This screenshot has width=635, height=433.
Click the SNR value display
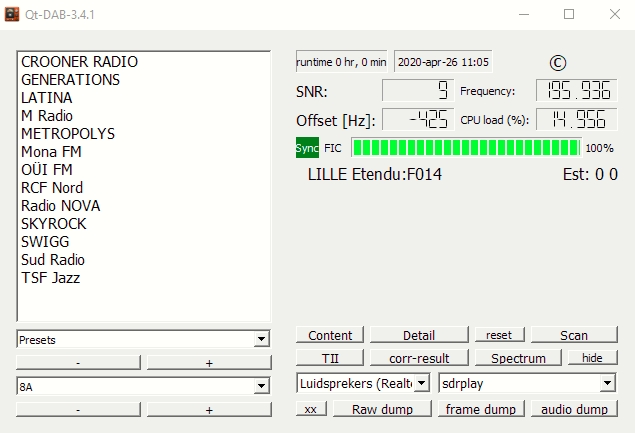pos(418,90)
